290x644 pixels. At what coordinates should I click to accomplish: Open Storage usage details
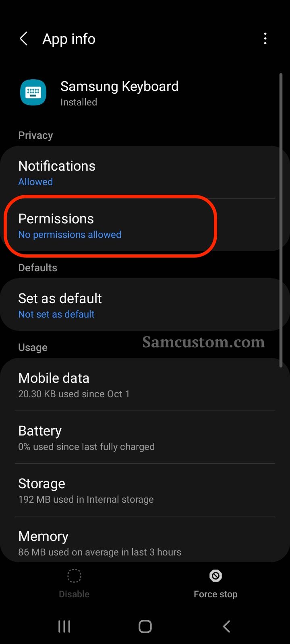(145, 490)
